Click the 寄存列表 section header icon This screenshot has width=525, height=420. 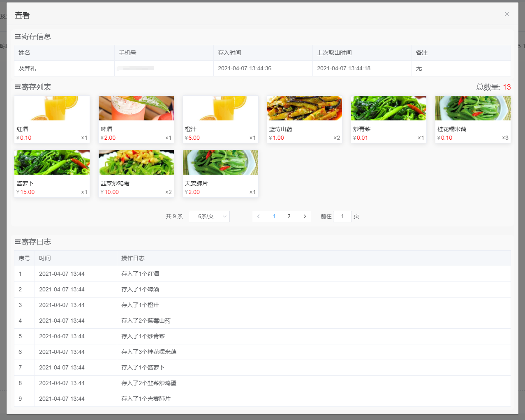pos(18,87)
